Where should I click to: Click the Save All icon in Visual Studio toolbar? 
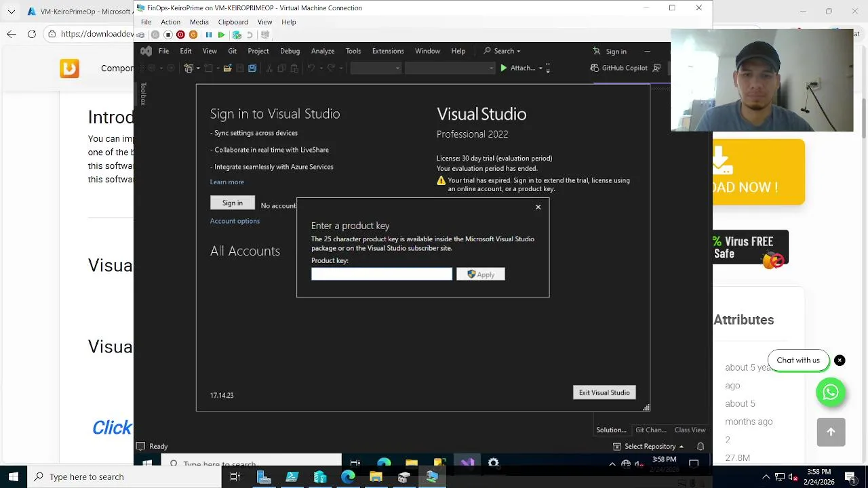coord(252,68)
